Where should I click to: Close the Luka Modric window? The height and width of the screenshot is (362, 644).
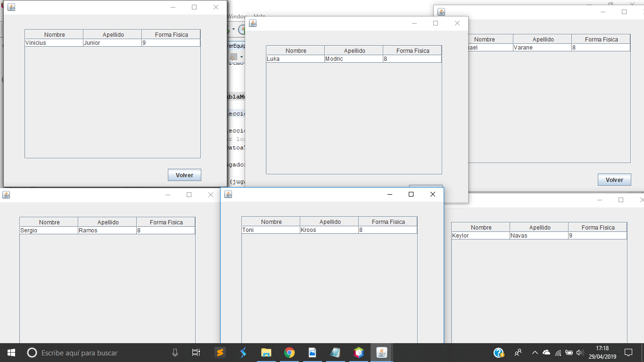(x=457, y=23)
